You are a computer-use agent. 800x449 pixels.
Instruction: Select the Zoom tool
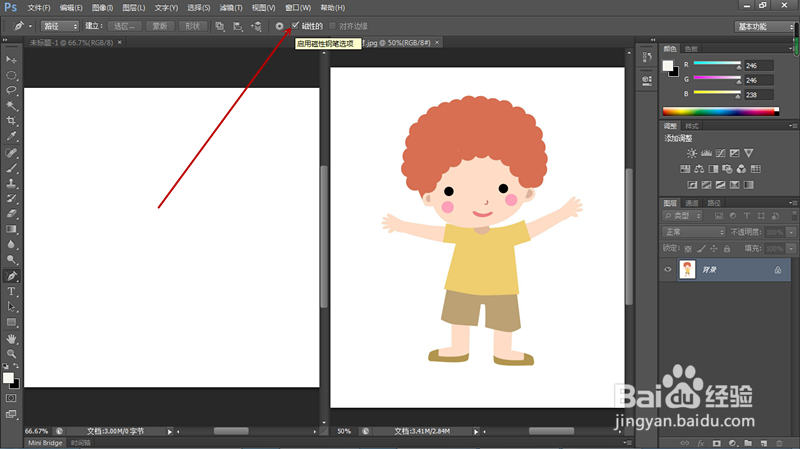(x=11, y=354)
